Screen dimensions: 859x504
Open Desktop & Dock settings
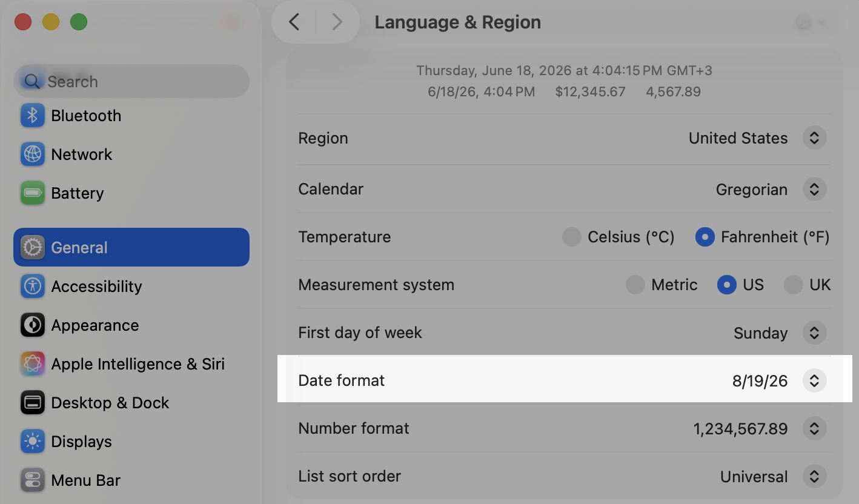coord(131,403)
